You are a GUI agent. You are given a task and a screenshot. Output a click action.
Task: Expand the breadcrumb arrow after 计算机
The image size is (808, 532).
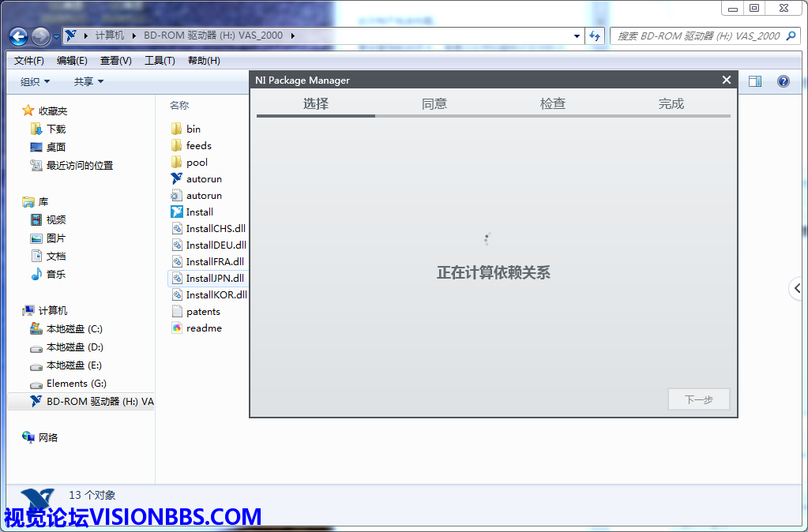coord(134,36)
